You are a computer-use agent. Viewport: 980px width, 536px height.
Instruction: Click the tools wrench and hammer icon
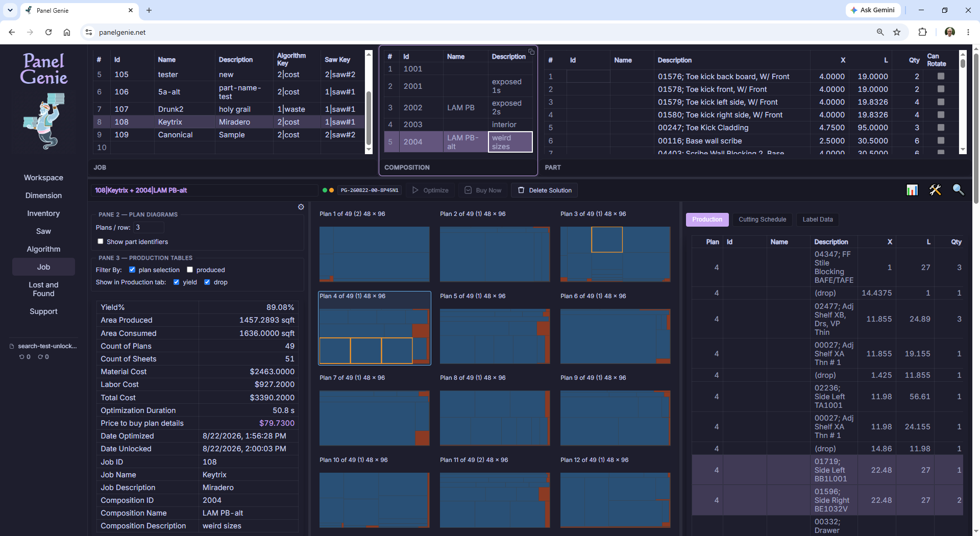pyautogui.click(x=935, y=190)
